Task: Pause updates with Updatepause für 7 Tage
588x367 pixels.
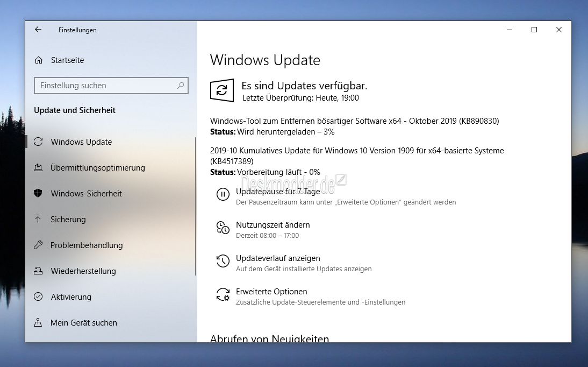Action: click(x=278, y=192)
